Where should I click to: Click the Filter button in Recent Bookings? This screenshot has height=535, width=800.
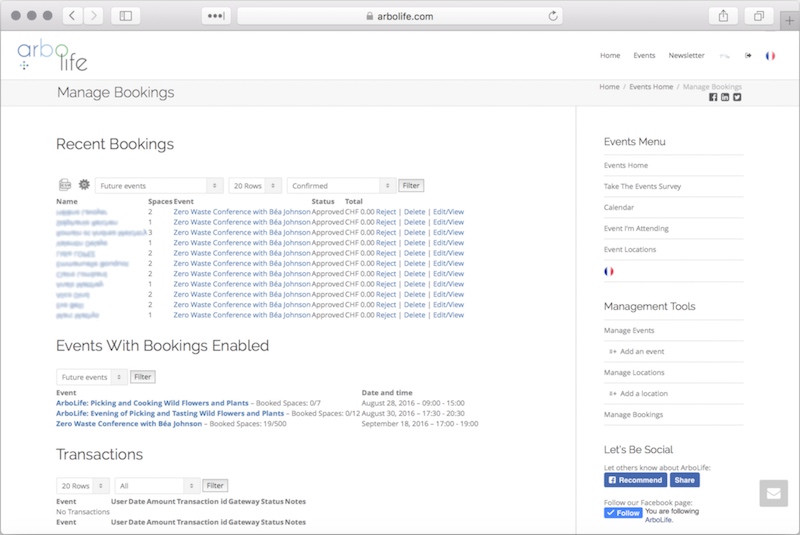tap(411, 186)
